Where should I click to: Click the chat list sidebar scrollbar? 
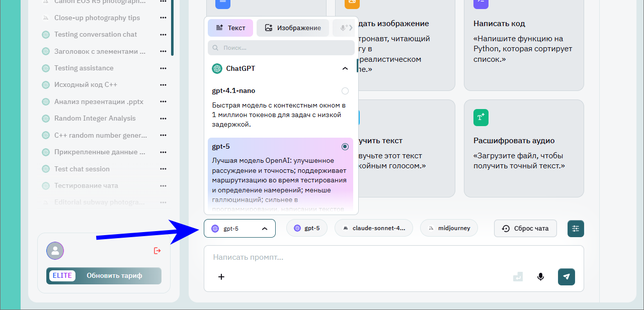pos(173,28)
